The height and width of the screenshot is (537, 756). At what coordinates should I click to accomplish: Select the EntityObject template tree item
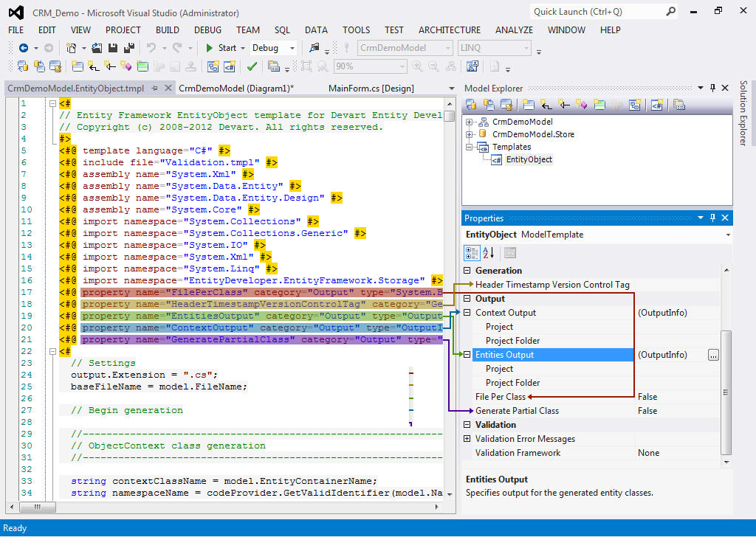click(529, 159)
